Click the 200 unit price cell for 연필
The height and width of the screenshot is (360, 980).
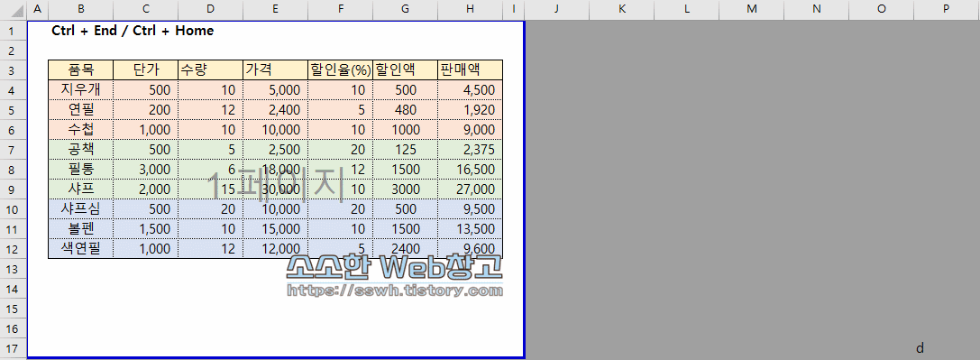(x=146, y=110)
